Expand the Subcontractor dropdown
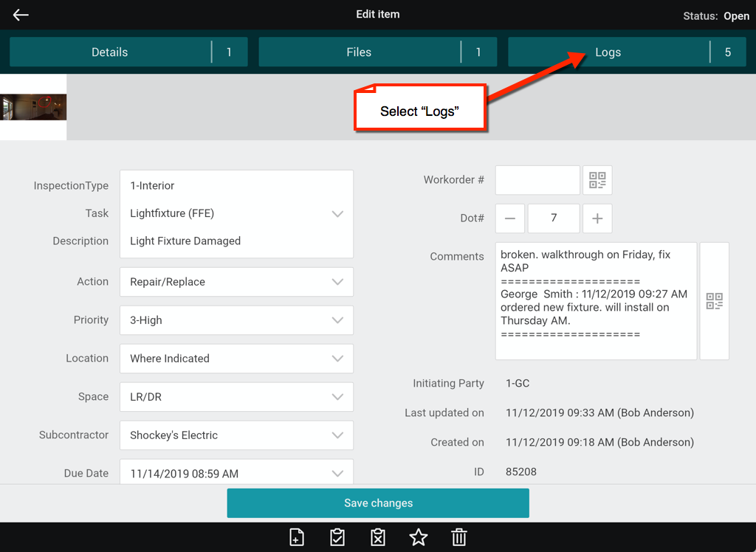756x552 pixels. click(x=337, y=435)
